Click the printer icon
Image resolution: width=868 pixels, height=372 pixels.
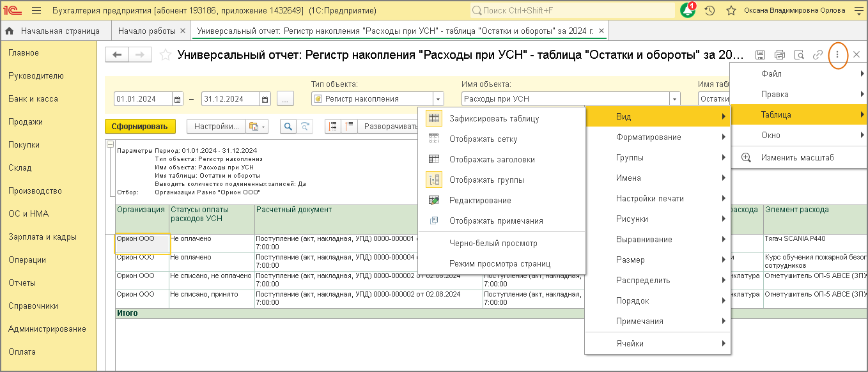click(x=779, y=55)
